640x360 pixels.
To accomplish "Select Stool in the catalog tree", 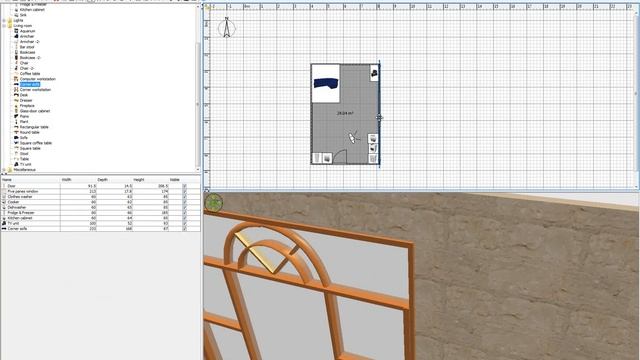I will pos(24,153).
